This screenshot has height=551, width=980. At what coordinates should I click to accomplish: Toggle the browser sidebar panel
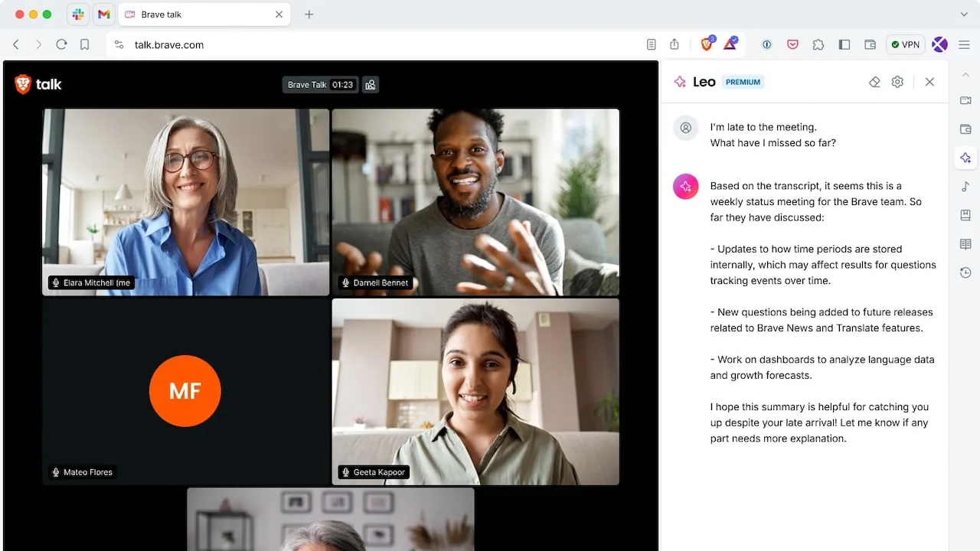[x=844, y=45]
